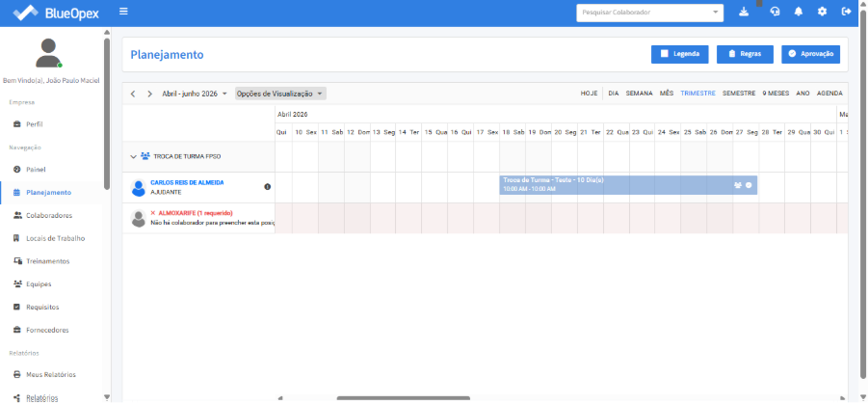Go to next period arrow
The height and width of the screenshot is (403, 868).
coord(149,94)
